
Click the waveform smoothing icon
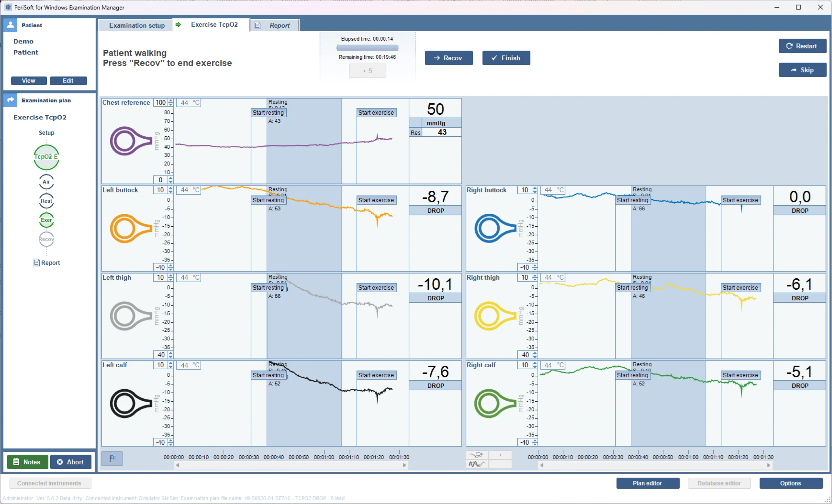[x=476, y=464]
